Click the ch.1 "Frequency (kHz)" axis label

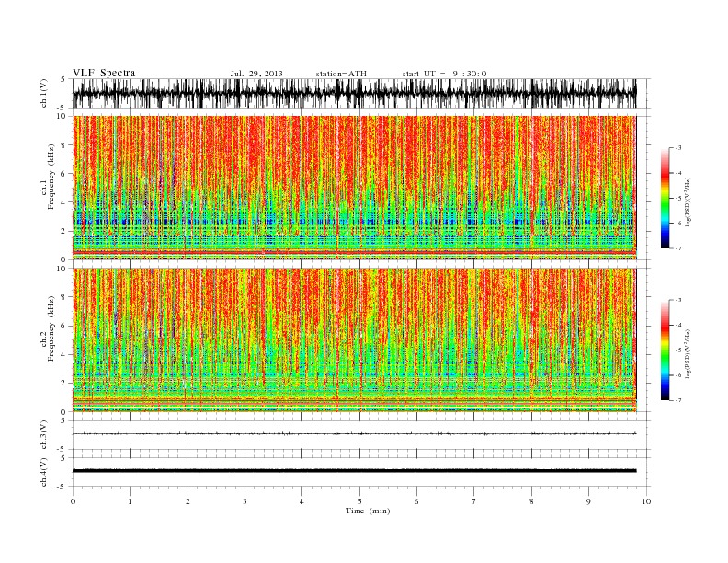51,177
